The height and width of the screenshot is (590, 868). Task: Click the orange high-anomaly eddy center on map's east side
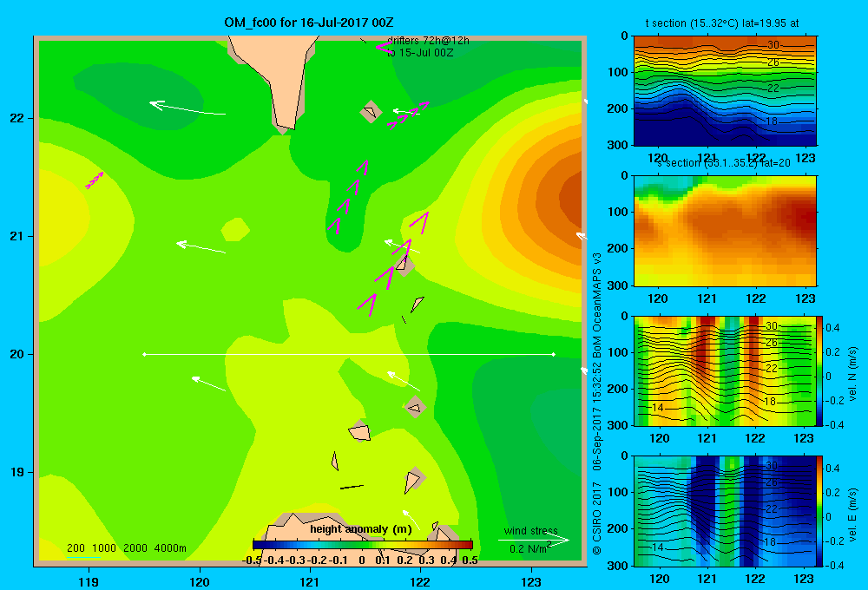[x=570, y=196]
